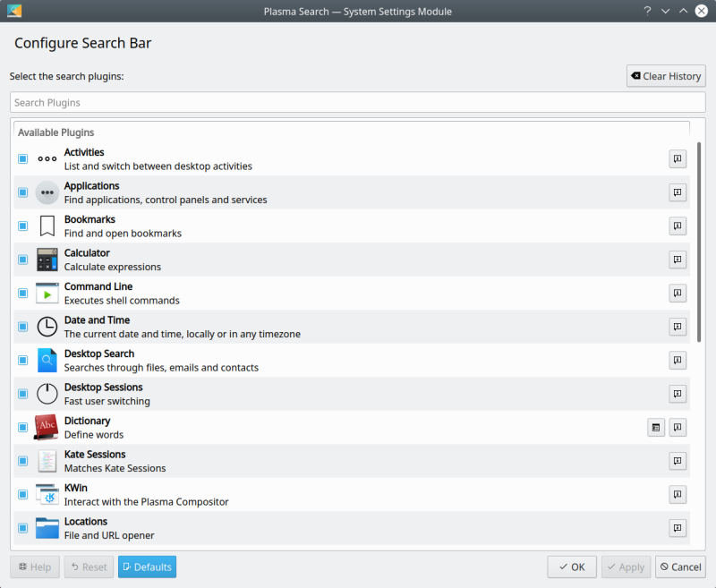Click the titlebar shade arrow
The width and height of the screenshot is (716, 588).
coord(682,11)
